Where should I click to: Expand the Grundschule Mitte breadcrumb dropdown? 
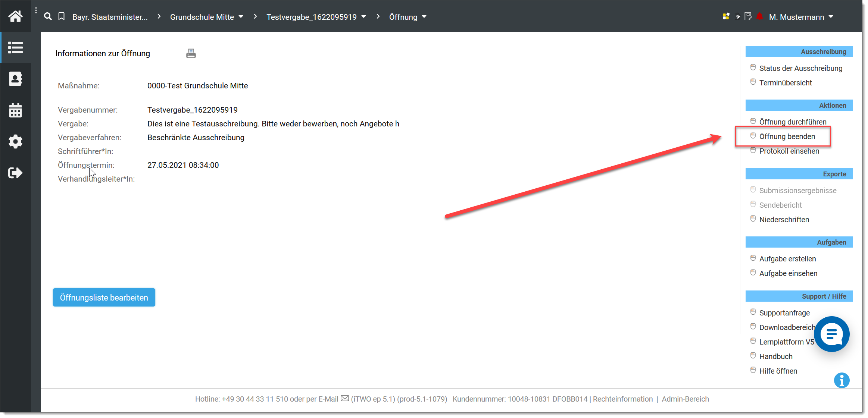pos(241,17)
